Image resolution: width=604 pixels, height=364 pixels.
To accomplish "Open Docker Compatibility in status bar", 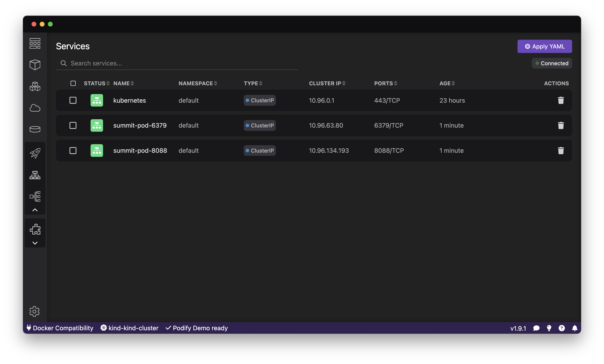I will point(60,328).
